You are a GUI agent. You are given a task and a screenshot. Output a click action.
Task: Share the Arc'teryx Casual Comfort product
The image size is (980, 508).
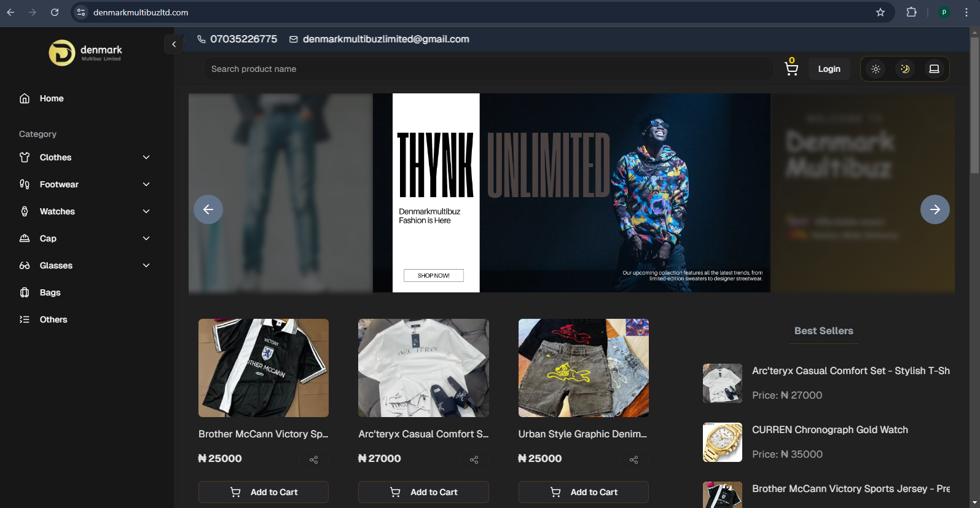pos(474,459)
